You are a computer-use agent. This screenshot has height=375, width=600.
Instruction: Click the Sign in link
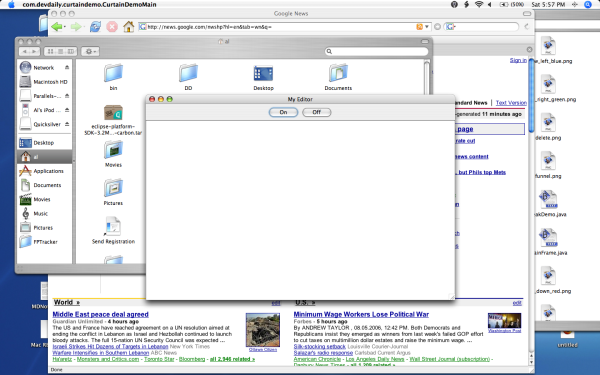(x=518, y=60)
